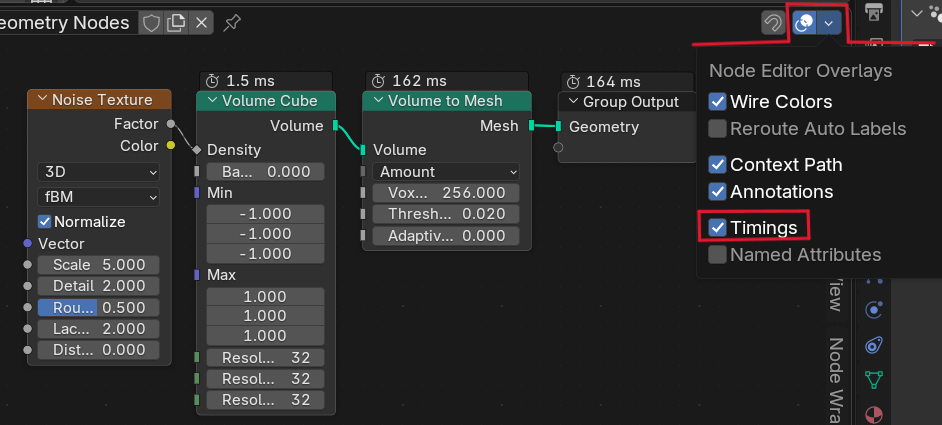Viewport: 942px width, 425px height.
Task: Duplicate the Geometry Nodes node group
Action: pyautogui.click(x=176, y=22)
